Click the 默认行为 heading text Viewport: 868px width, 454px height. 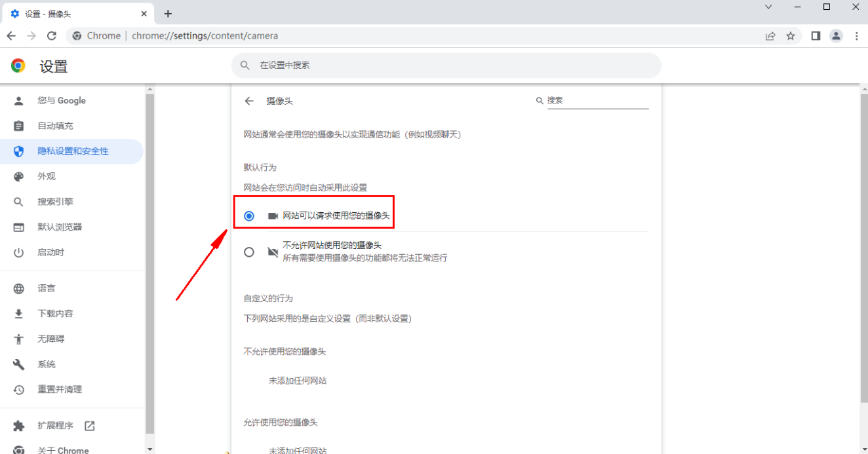click(x=260, y=168)
